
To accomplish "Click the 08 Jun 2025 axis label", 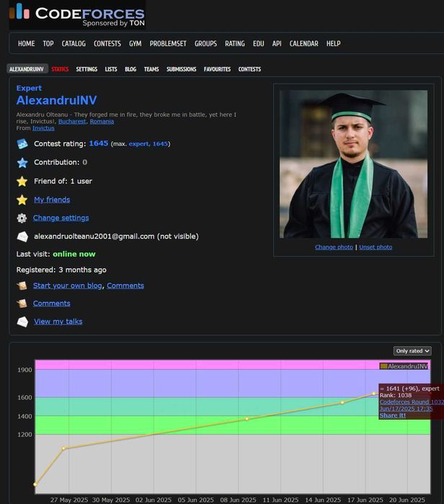I will [238, 500].
